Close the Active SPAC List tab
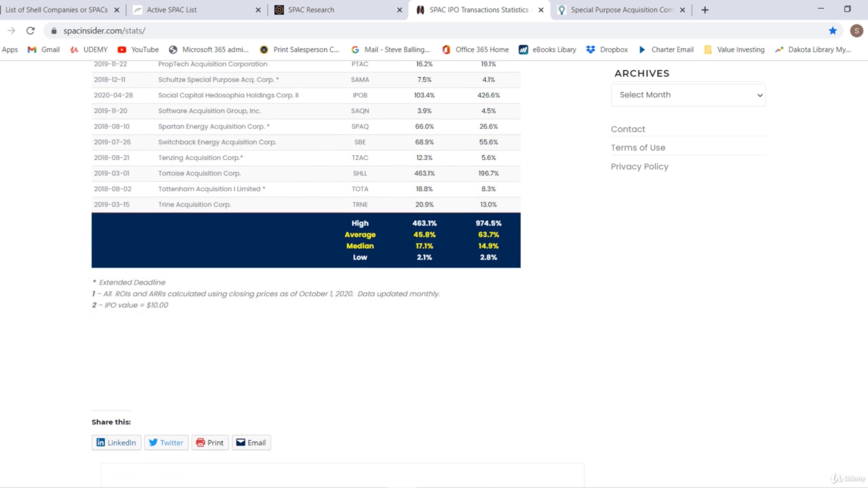The image size is (868, 488). pos(258,10)
